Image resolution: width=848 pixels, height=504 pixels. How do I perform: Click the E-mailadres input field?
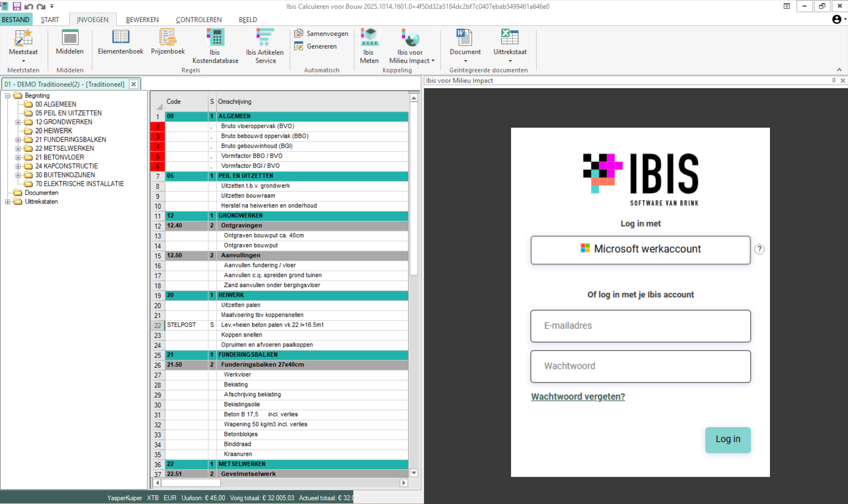point(640,326)
